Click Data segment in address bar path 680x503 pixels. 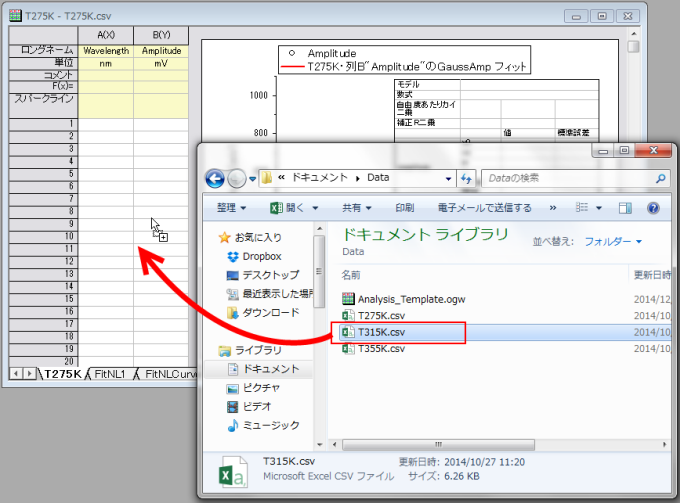pos(378,177)
